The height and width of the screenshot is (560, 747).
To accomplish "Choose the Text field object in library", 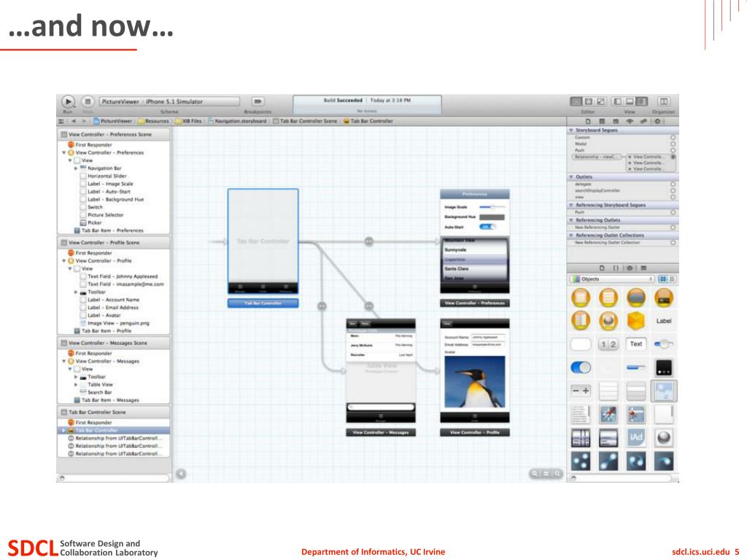I will (x=636, y=344).
